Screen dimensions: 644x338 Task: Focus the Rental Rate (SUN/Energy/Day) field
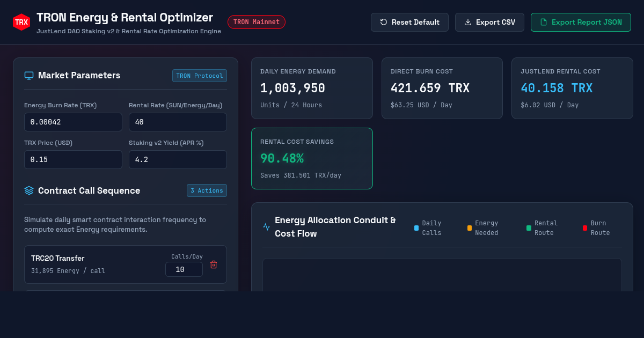coord(178,122)
